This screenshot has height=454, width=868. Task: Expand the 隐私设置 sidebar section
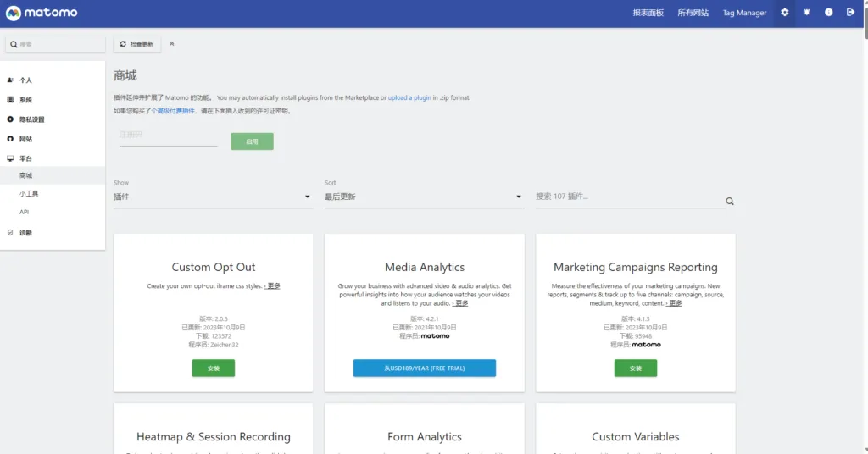31,119
